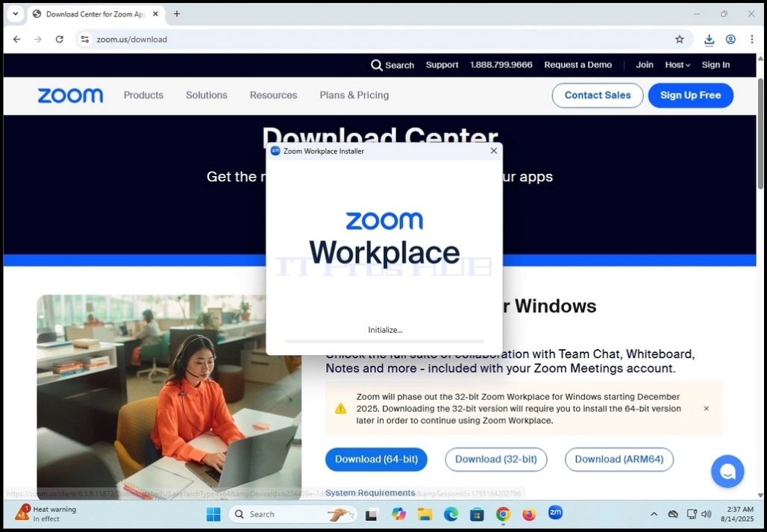This screenshot has width=767, height=532.
Task: Click the browser forward arrow
Action: tap(37, 39)
